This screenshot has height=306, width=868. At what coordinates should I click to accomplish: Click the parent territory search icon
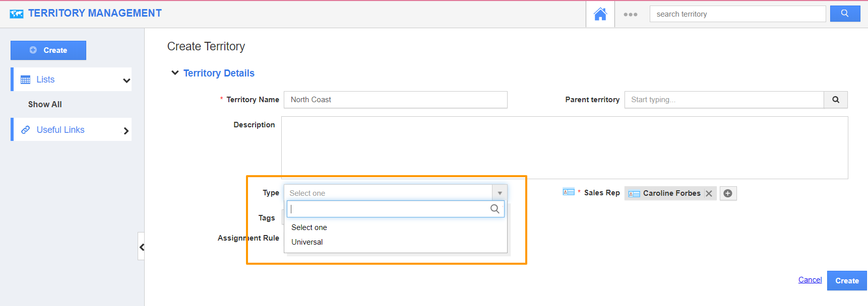tap(835, 100)
